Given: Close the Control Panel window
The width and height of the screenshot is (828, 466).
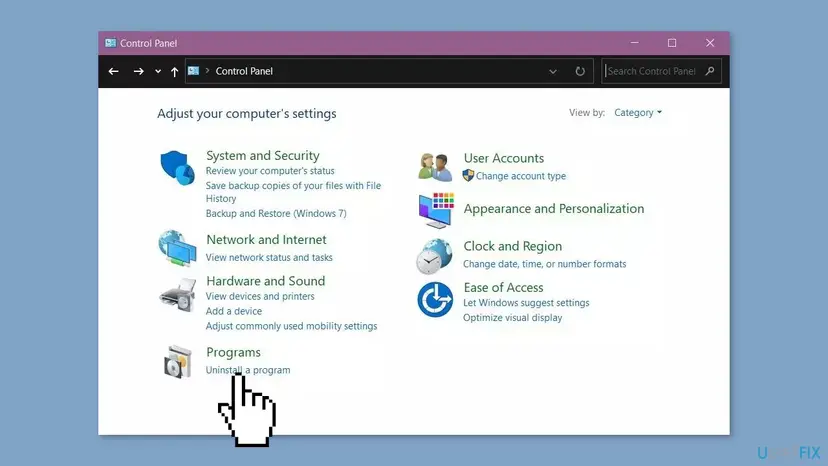Looking at the screenshot, I should [710, 43].
